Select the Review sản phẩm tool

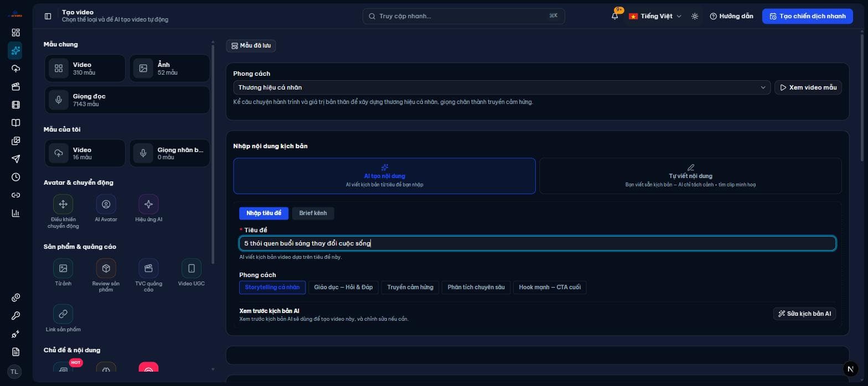coord(106,275)
